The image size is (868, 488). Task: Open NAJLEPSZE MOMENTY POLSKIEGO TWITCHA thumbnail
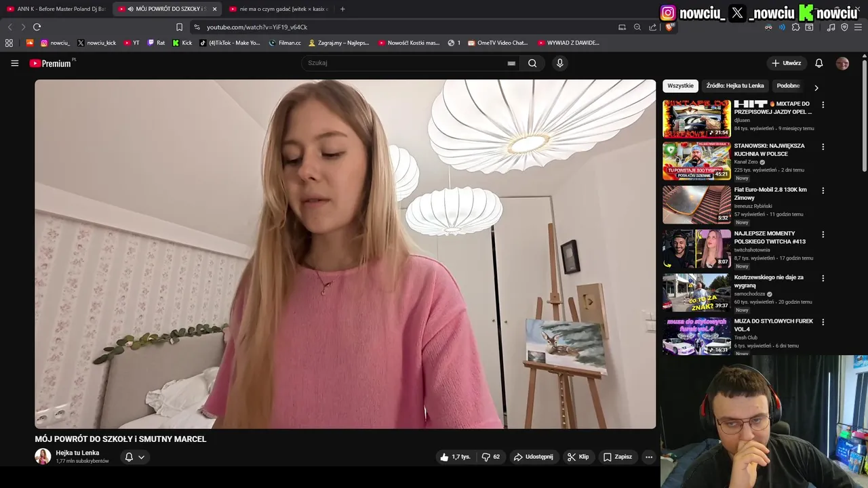696,249
